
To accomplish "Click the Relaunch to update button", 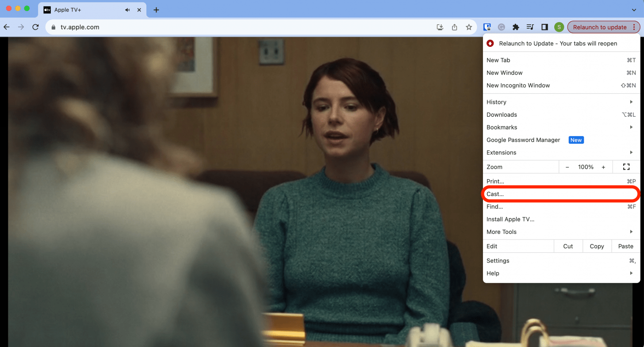I will tap(600, 27).
